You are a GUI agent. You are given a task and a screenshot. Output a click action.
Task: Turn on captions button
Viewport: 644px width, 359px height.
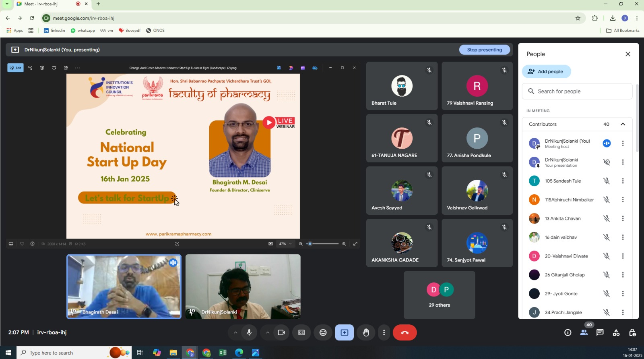pos(301,332)
